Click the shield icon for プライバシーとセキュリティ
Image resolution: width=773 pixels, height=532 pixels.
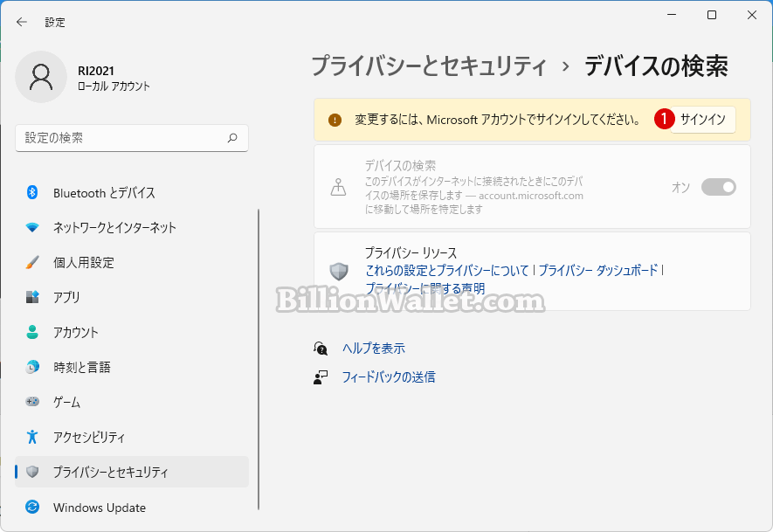coord(32,472)
